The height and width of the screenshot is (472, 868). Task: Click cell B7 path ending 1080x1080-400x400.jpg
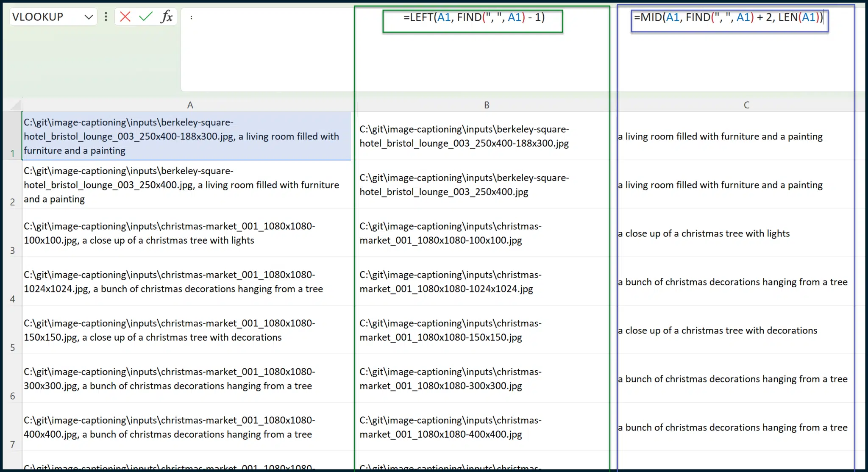tap(487, 427)
